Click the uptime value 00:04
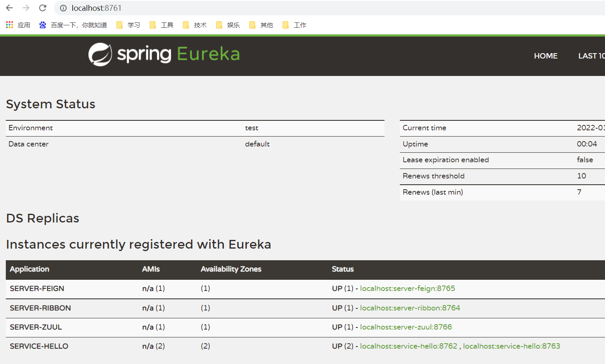 (587, 144)
